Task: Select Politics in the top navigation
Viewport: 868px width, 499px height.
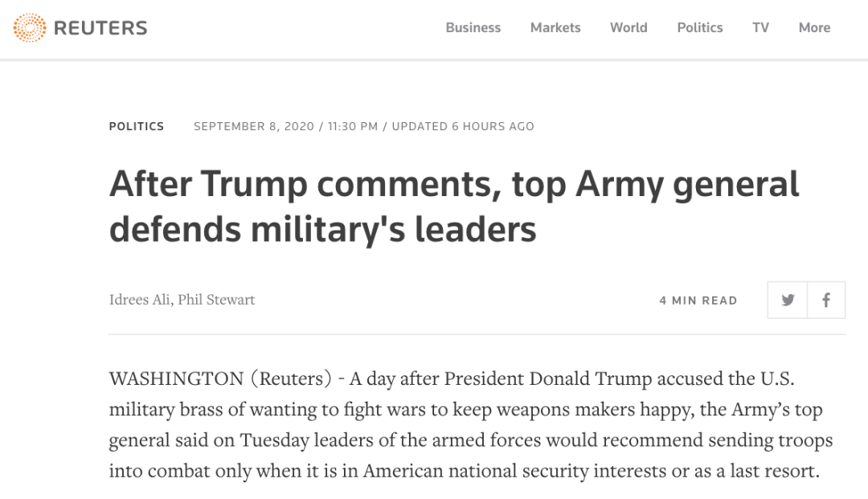Action: click(x=700, y=27)
